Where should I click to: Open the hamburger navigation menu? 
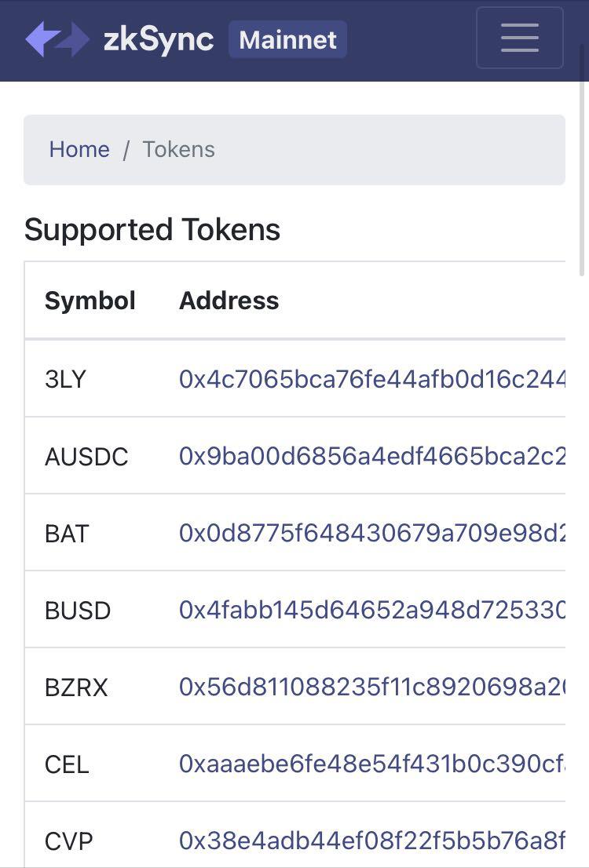[x=519, y=38]
